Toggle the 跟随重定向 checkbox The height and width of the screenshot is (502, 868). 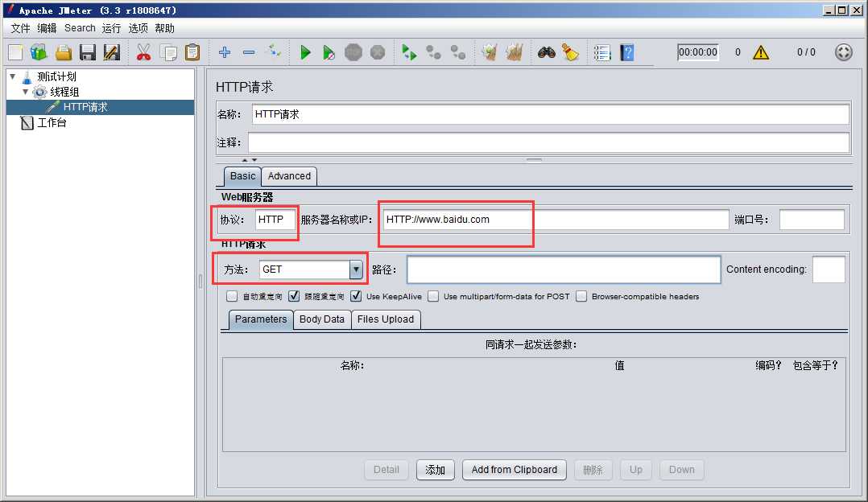point(294,296)
